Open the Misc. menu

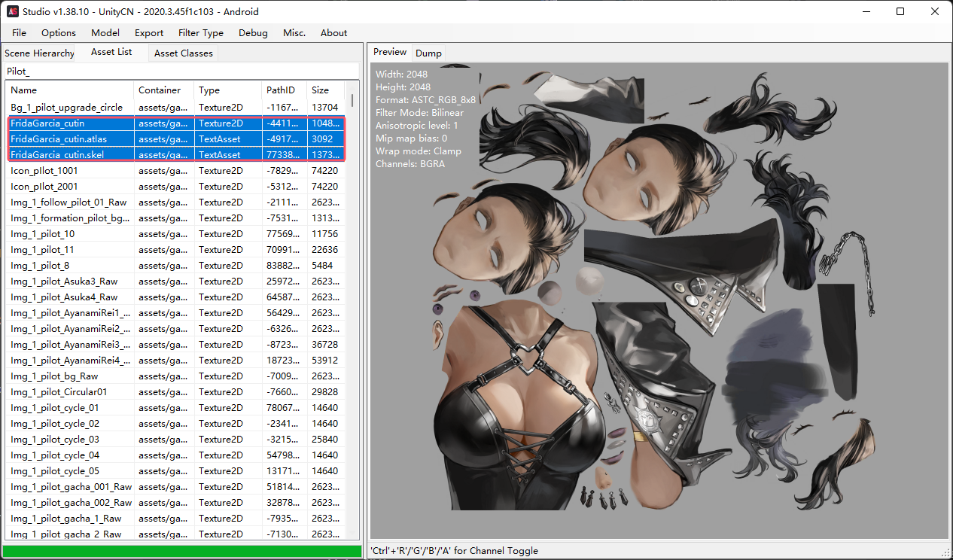coord(294,32)
